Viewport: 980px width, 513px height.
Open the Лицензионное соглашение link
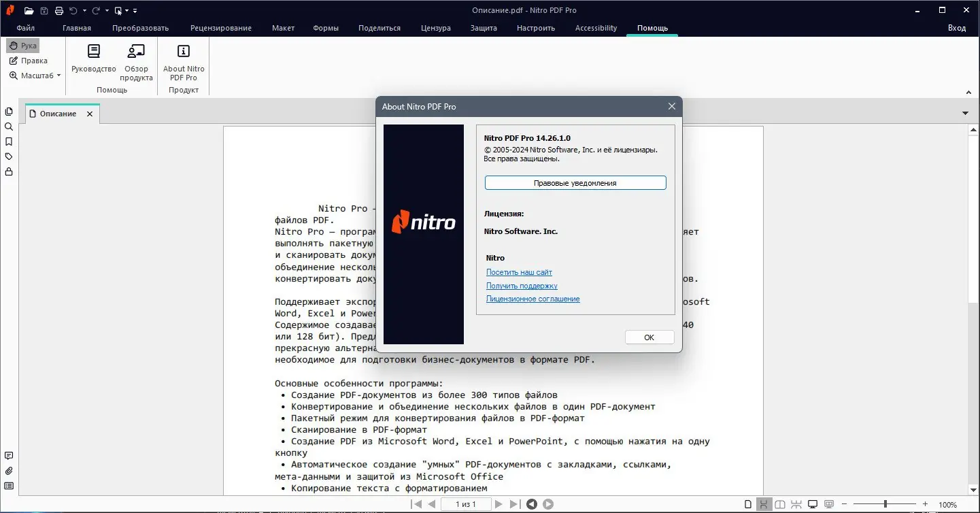(533, 299)
